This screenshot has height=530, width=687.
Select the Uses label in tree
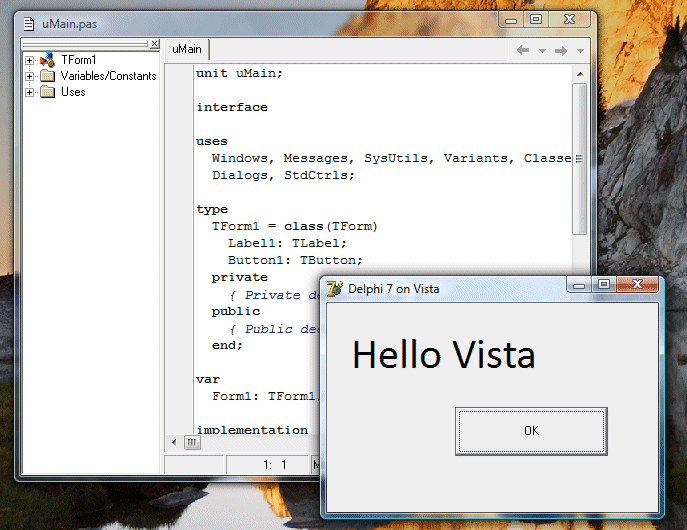tap(73, 92)
